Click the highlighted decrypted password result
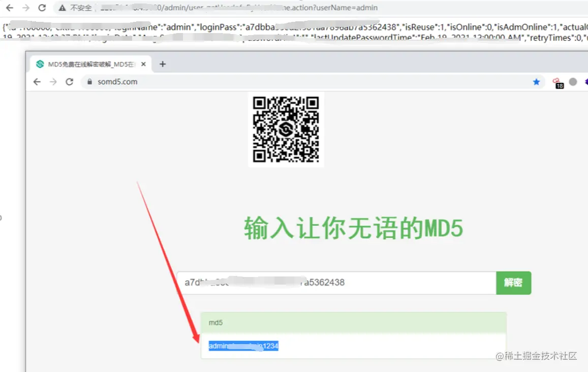 click(x=243, y=346)
